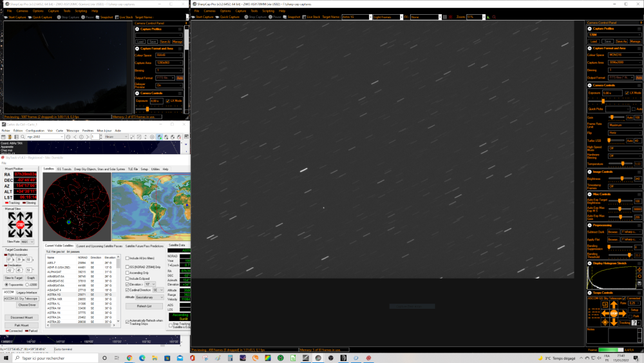Click the Refresh List button
This screenshot has height=363, width=644.
(x=144, y=306)
